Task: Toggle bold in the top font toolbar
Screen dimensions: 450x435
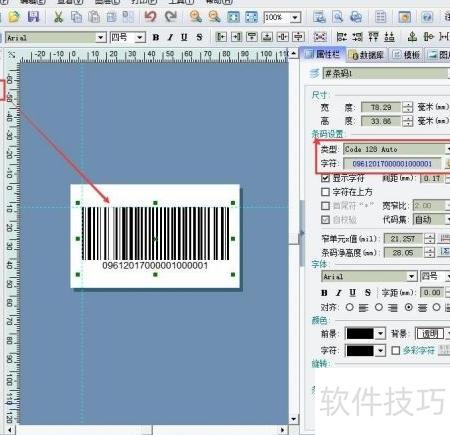Action: point(156,37)
